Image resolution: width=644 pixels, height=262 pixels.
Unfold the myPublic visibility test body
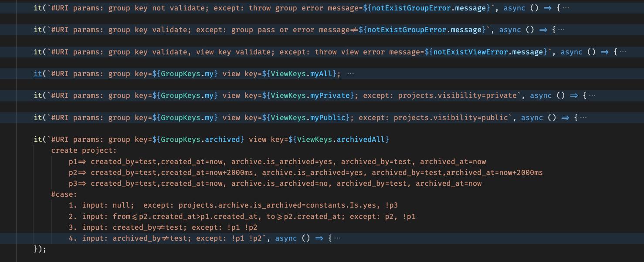click(x=583, y=118)
